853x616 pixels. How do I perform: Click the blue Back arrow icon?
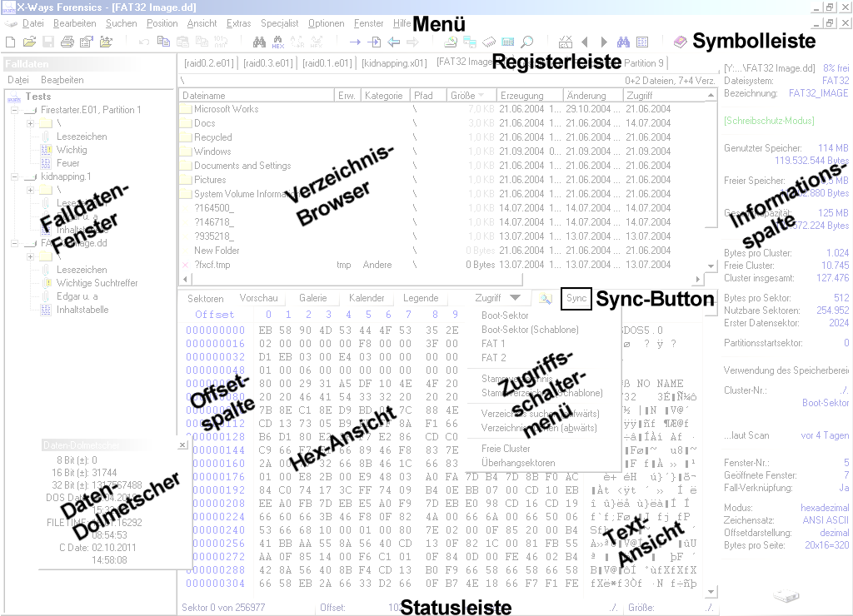(394, 42)
